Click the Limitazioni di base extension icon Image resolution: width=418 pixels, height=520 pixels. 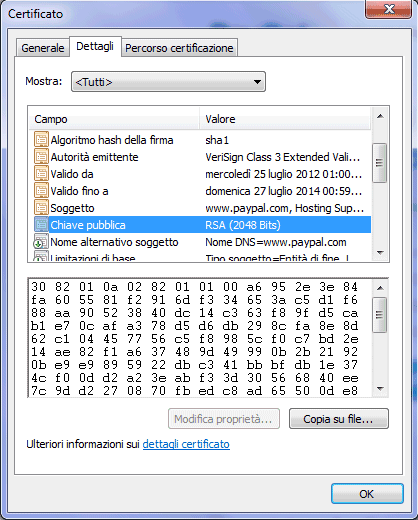pyautogui.click(x=41, y=257)
